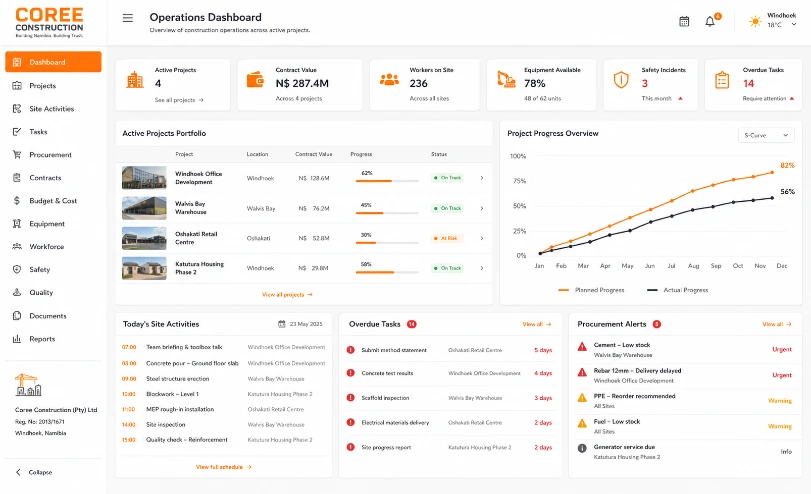This screenshot has height=494, width=811.
Task: Click the At Risk status badge
Action: (448, 238)
